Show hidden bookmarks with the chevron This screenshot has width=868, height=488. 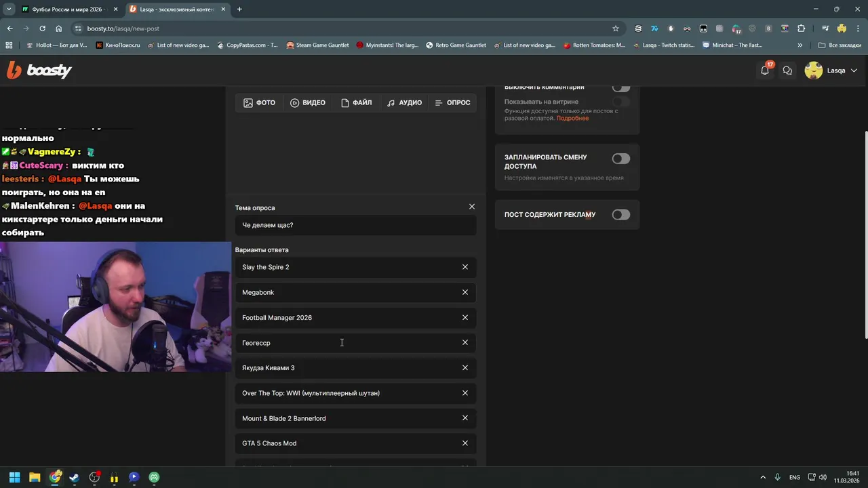(x=800, y=45)
